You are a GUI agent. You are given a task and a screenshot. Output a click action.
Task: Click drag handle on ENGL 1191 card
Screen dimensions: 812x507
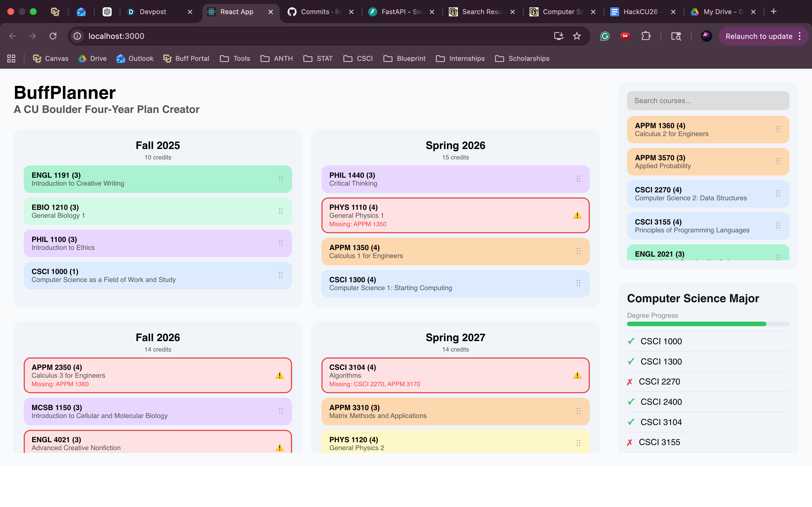tap(281, 179)
